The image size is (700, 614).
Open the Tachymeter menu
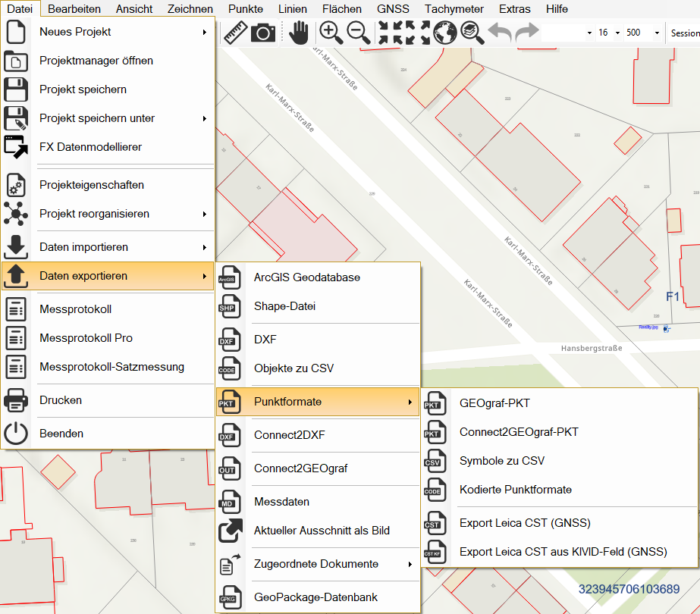pyautogui.click(x=454, y=9)
